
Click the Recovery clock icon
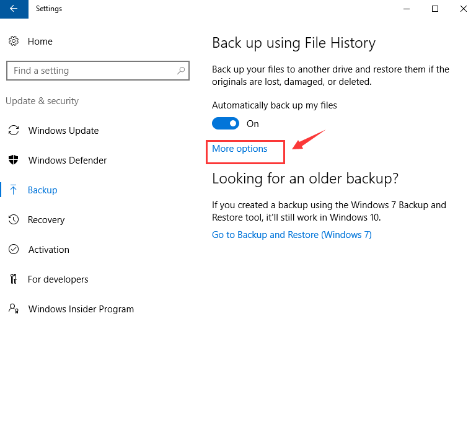14,219
